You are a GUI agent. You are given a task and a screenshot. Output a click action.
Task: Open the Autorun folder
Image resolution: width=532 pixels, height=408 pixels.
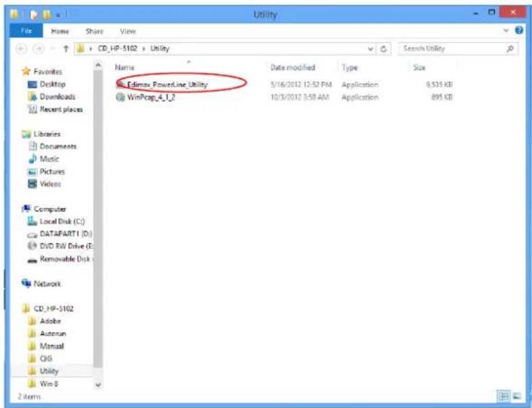pos(53,334)
